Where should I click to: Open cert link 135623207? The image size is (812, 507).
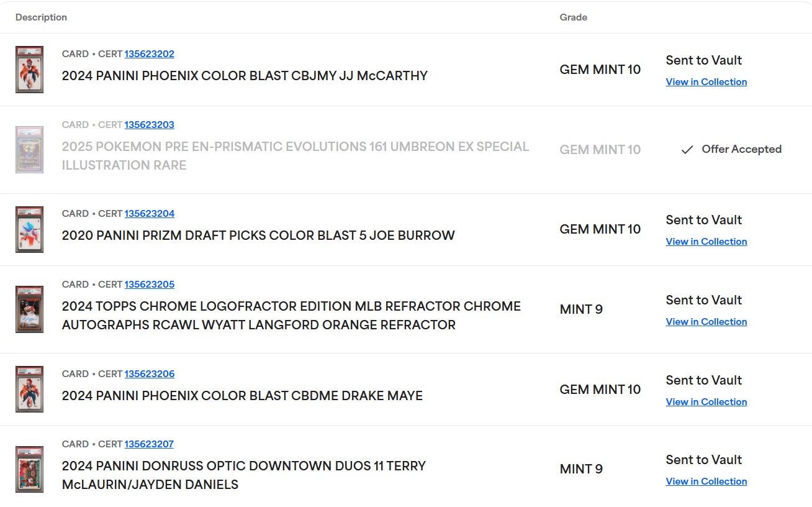click(149, 444)
